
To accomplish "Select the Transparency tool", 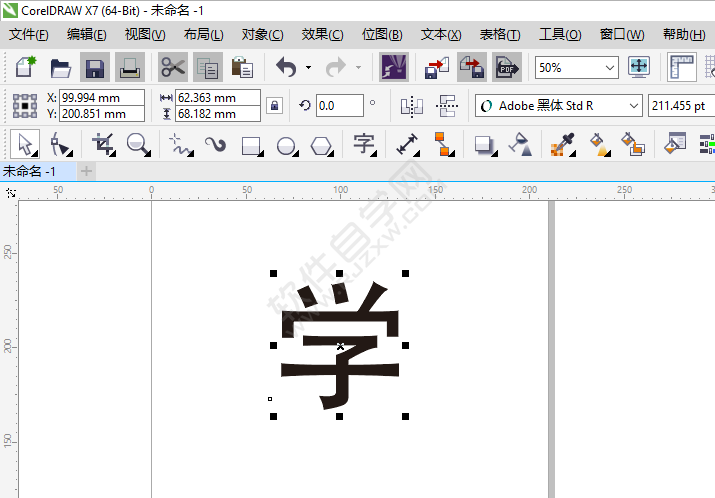I will [x=521, y=144].
